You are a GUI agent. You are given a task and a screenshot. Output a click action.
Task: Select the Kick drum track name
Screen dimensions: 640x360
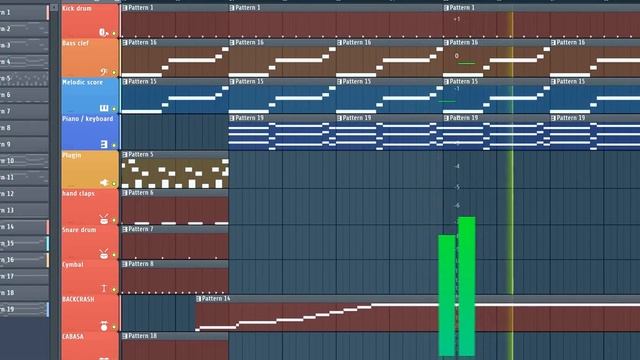[x=77, y=8]
